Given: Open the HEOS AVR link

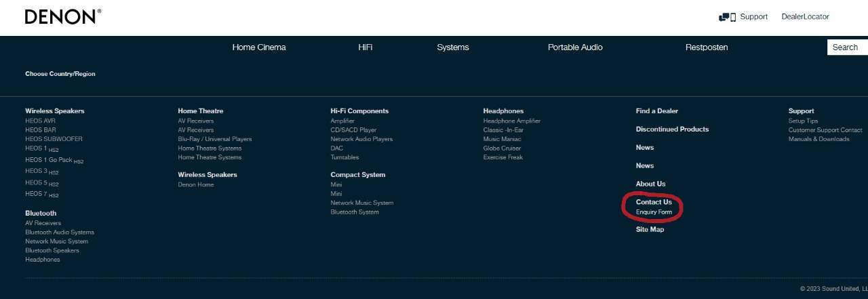Looking at the screenshot, I should click(40, 121).
